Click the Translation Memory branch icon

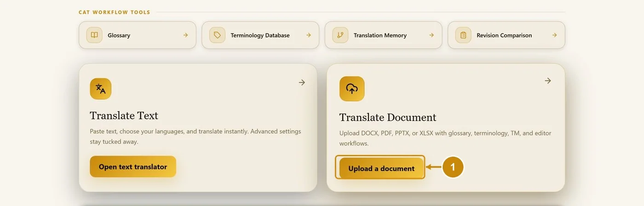(x=340, y=35)
